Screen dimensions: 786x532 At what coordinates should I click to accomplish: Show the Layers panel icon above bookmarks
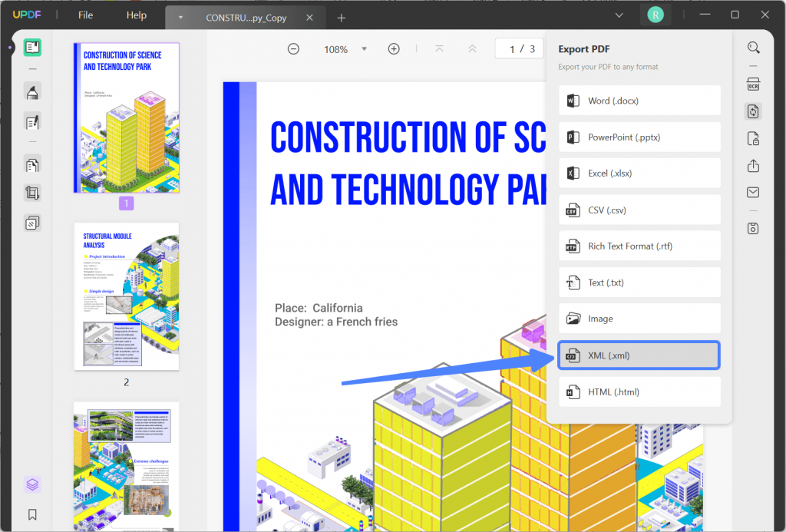coord(32,484)
